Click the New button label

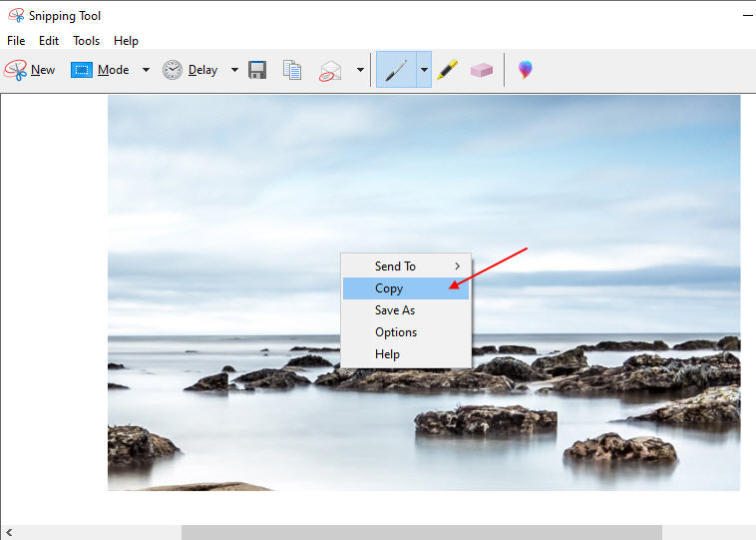(x=43, y=70)
